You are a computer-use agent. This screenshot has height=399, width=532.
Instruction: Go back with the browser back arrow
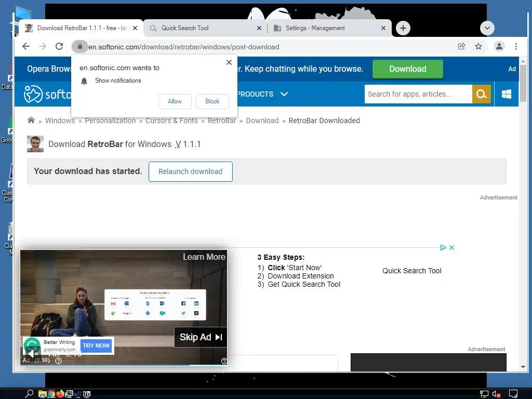(26, 46)
